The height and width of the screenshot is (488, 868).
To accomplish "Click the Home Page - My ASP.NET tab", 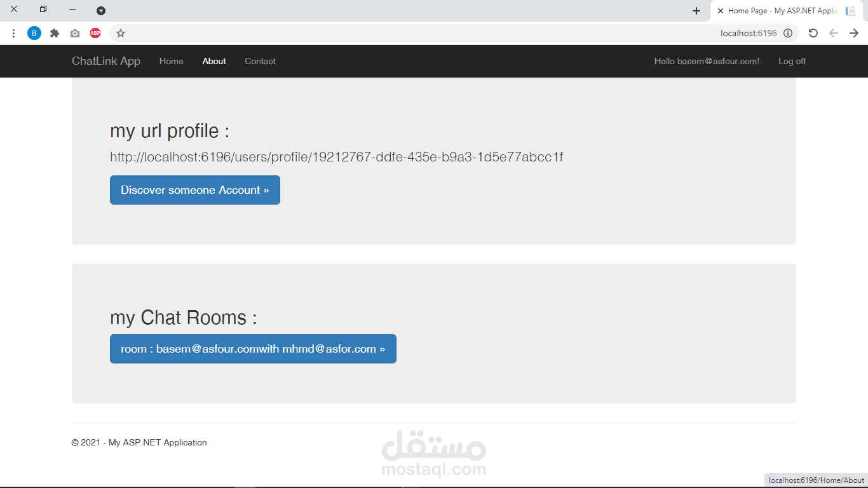I will tap(778, 10).
